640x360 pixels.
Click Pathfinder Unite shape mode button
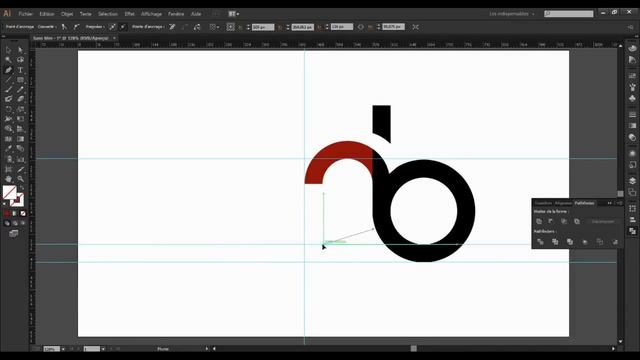(539, 221)
